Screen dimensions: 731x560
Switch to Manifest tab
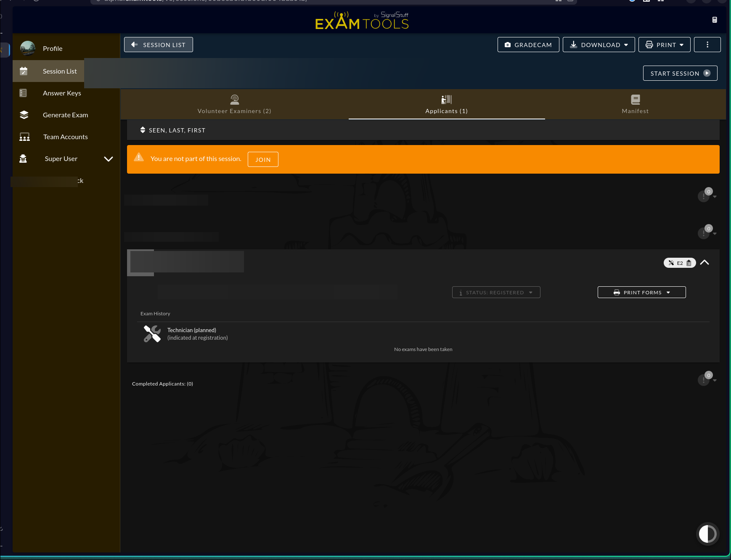[636, 104]
